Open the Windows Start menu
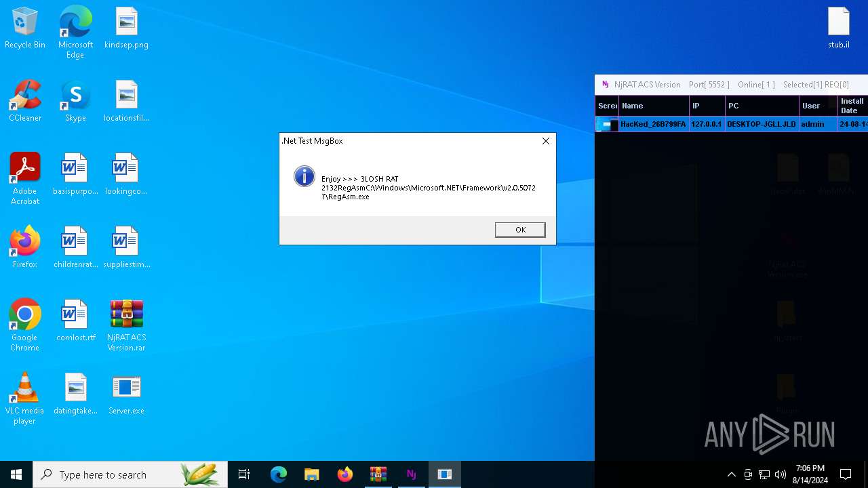The width and height of the screenshot is (868, 488). tap(16, 474)
